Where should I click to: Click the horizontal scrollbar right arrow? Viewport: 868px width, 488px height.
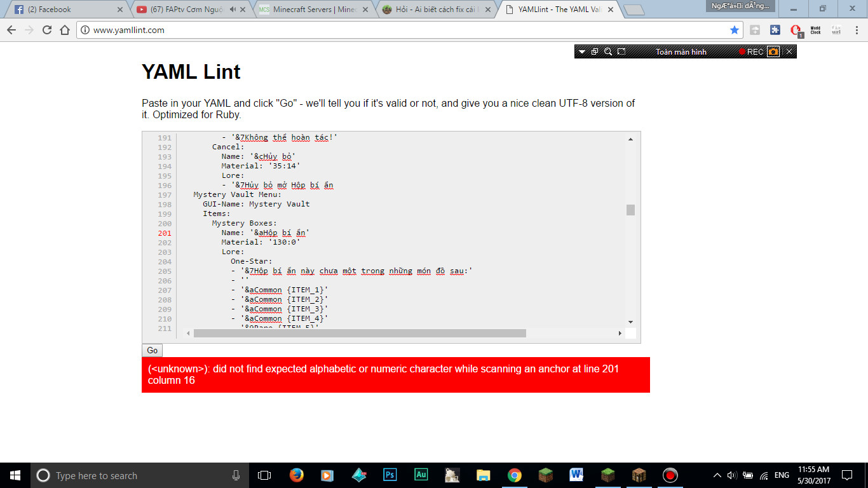[620, 333]
